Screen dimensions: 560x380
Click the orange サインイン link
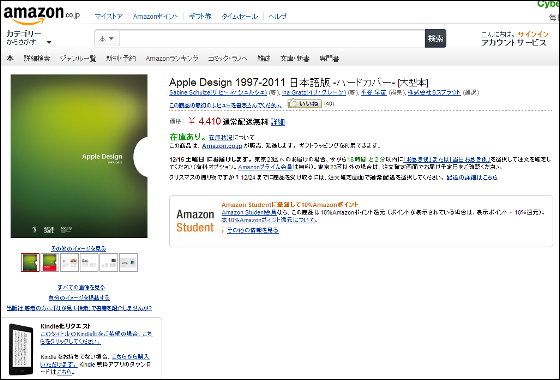pyautogui.click(x=533, y=34)
